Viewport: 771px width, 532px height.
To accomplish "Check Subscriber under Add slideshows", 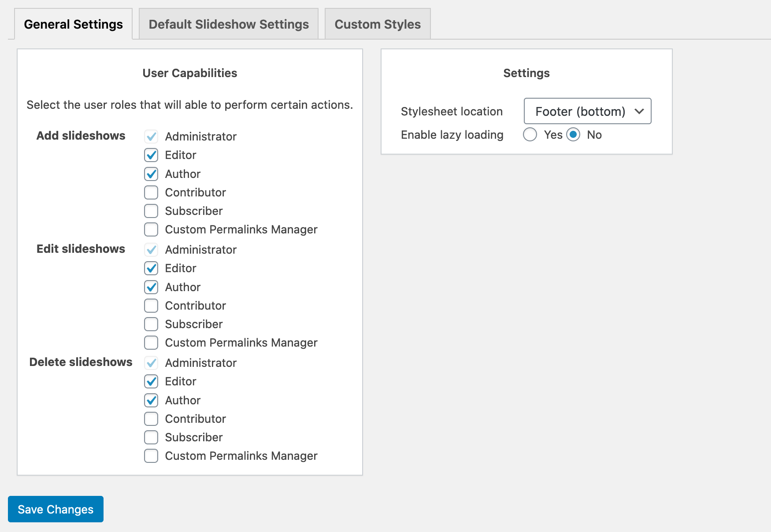I will (x=151, y=211).
